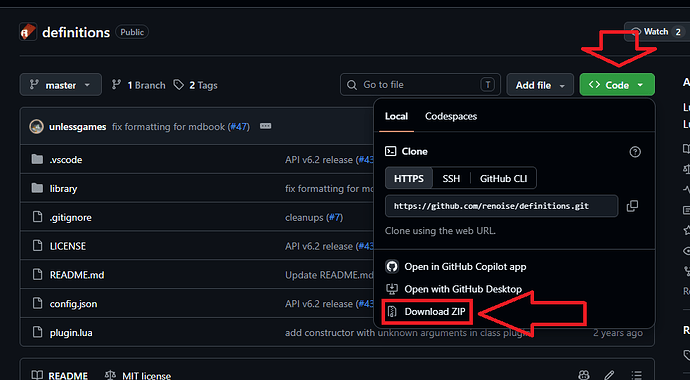
Task: Open the master branch dropdown
Action: [61, 85]
